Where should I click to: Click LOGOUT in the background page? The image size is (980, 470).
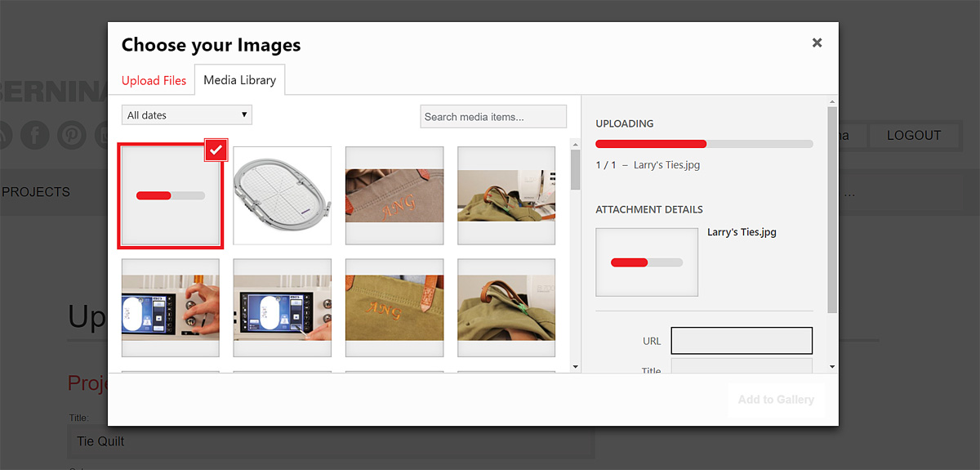point(914,136)
